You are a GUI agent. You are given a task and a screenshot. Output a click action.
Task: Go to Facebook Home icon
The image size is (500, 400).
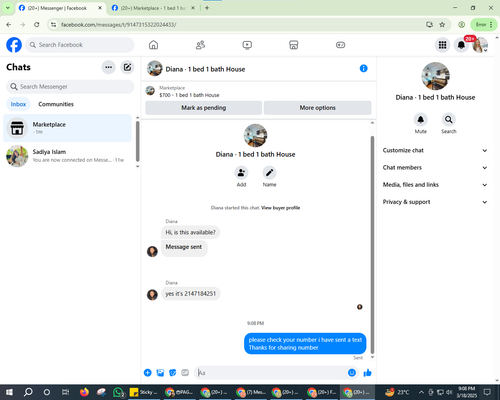(x=153, y=45)
